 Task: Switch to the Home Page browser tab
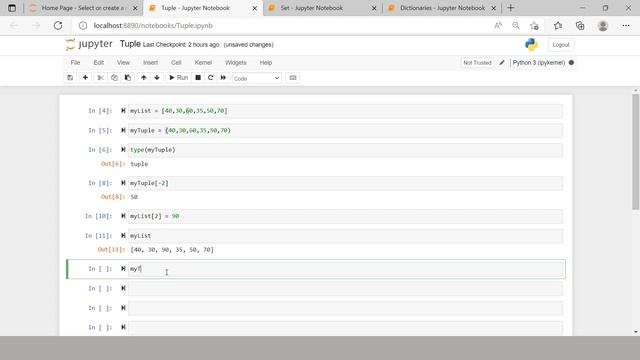[x=82, y=8]
